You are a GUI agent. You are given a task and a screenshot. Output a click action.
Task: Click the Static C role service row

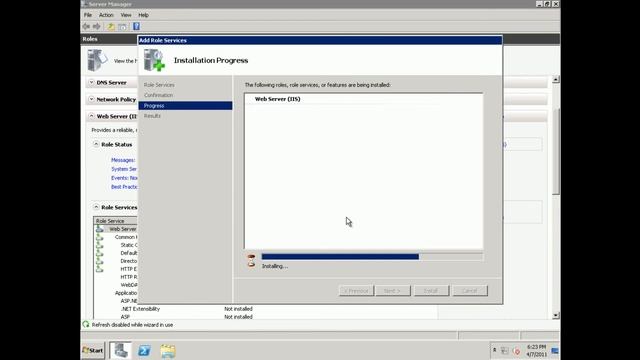129,245
